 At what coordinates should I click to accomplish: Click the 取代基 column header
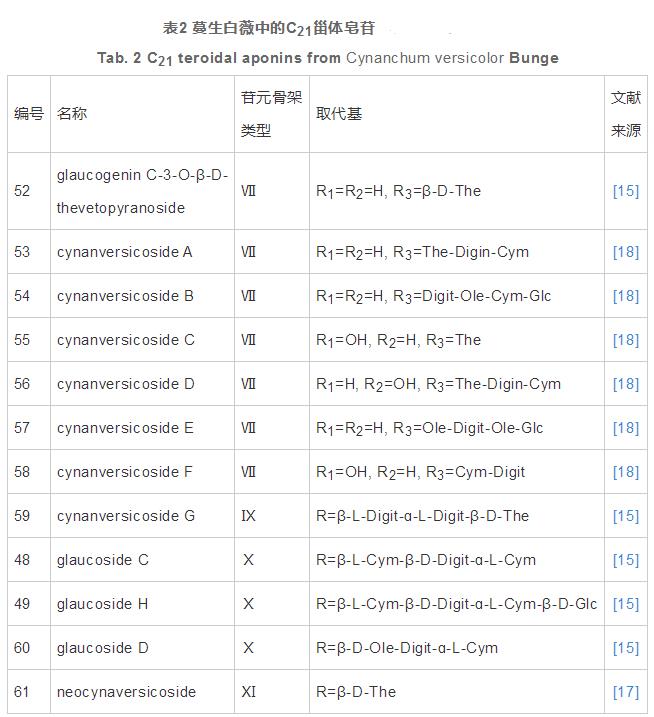pos(339,114)
